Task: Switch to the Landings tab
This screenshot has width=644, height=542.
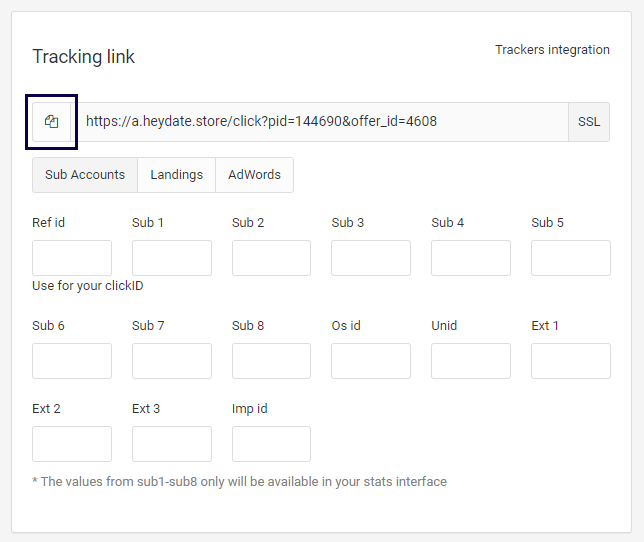Action: 176,175
